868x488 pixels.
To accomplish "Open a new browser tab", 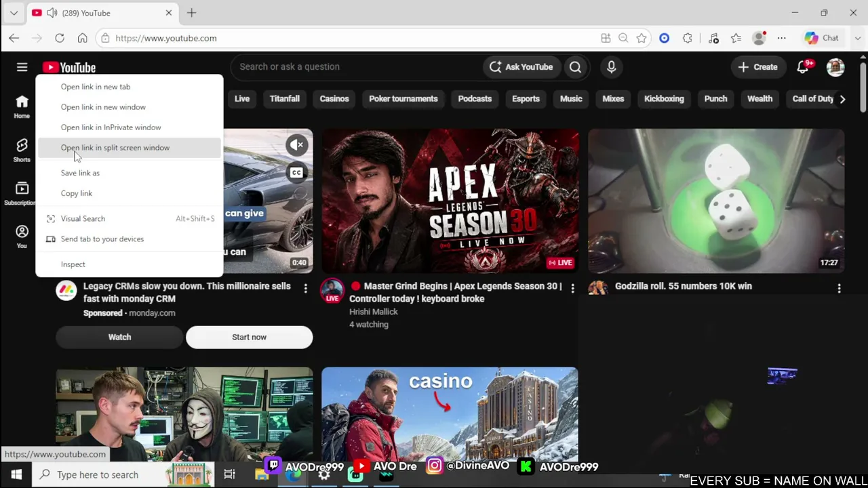I will point(191,13).
